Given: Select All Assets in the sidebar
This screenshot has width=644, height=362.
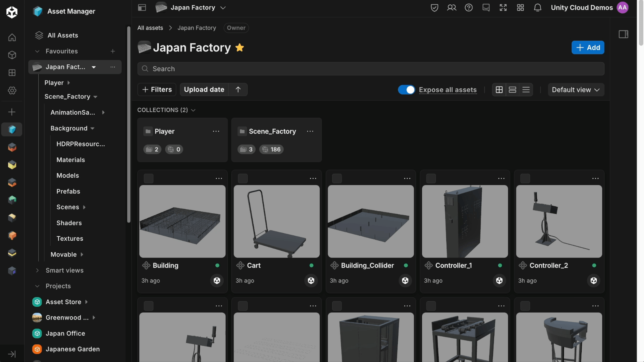Looking at the screenshot, I should (x=62, y=35).
